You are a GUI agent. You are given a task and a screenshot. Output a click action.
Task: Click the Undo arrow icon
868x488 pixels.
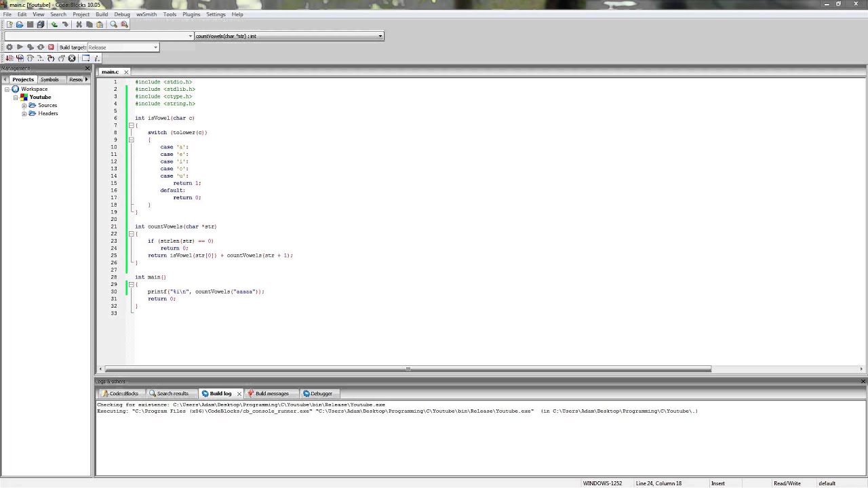tap(54, 24)
